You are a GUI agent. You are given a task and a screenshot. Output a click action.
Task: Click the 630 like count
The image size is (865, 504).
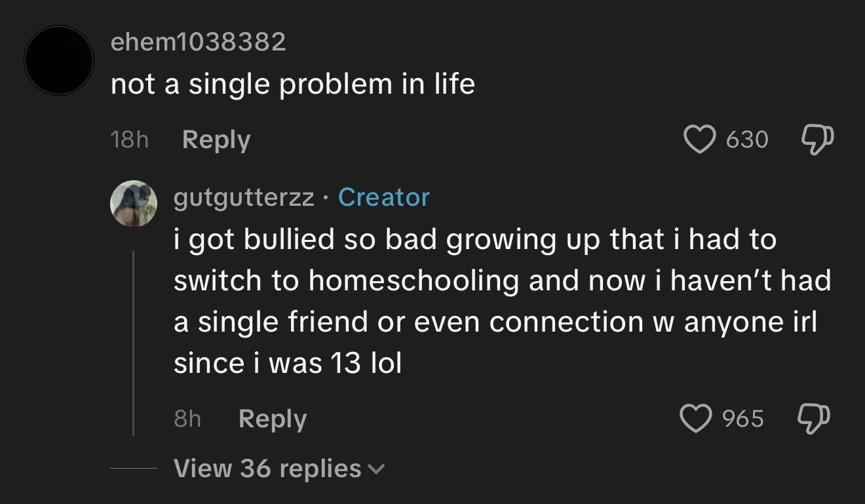(x=747, y=140)
